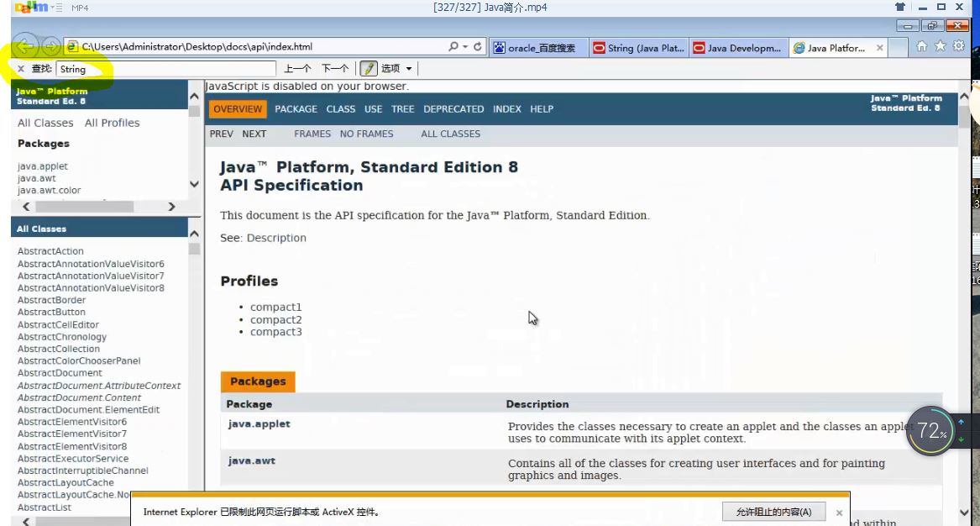The image size is (980, 526).
Task: Open the HELP navigation item
Action: click(542, 109)
